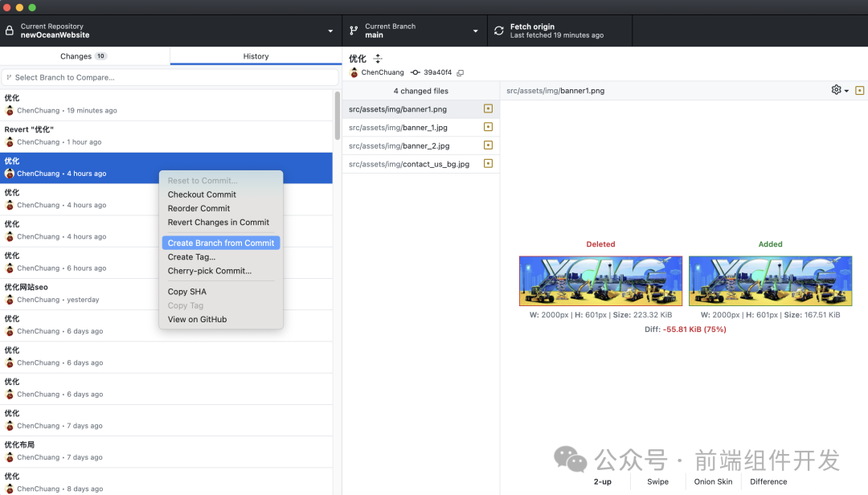
Task: Select the 优化布局 commit
Action: pos(166,452)
